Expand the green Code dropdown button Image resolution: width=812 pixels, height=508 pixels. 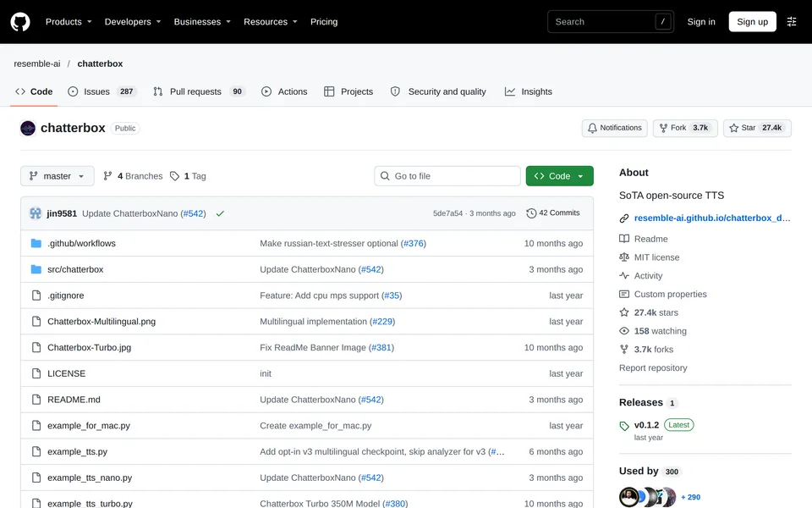pyautogui.click(x=559, y=176)
